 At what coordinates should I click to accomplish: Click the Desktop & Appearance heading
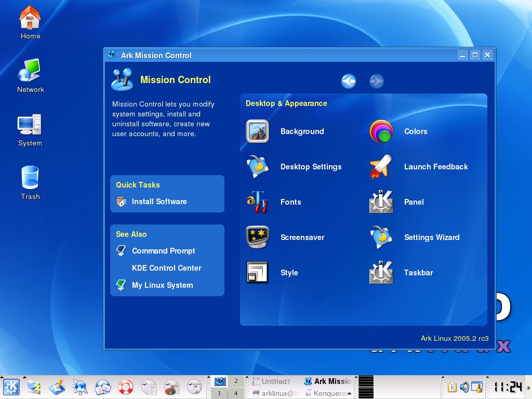[286, 103]
